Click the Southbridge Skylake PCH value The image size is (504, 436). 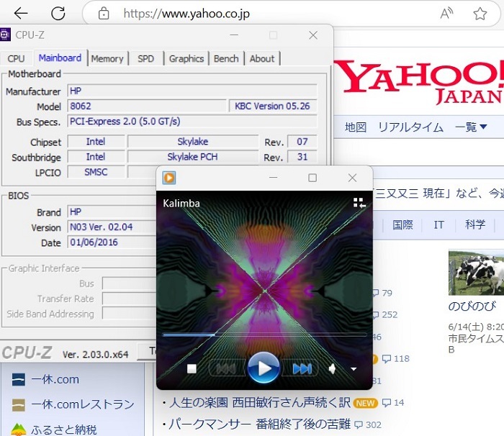tap(193, 157)
